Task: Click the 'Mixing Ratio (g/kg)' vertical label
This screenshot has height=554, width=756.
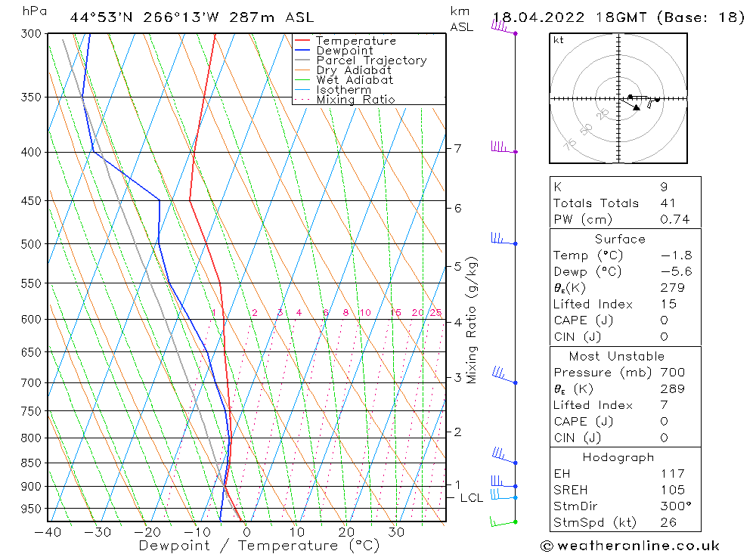Action: tap(472, 320)
